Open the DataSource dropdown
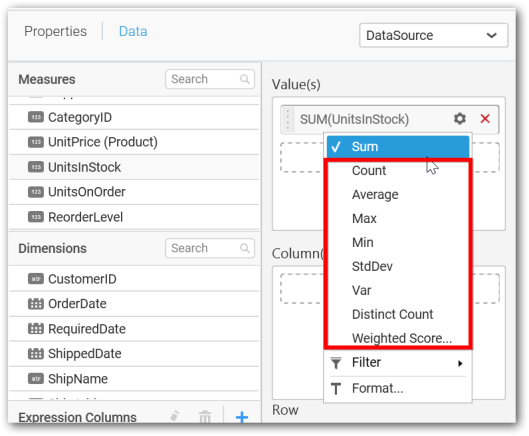Screen dimensions: 529x436 coord(434,35)
